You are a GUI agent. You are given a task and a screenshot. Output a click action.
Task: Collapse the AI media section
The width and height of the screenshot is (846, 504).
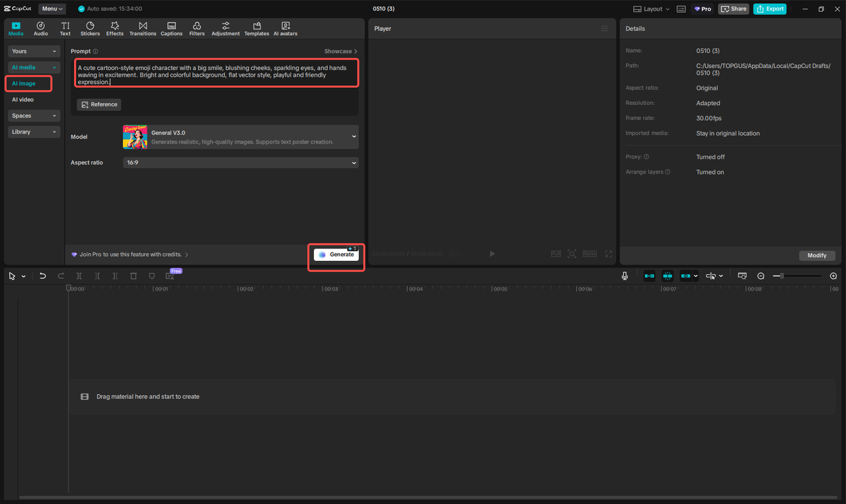(x=34, y=67)
